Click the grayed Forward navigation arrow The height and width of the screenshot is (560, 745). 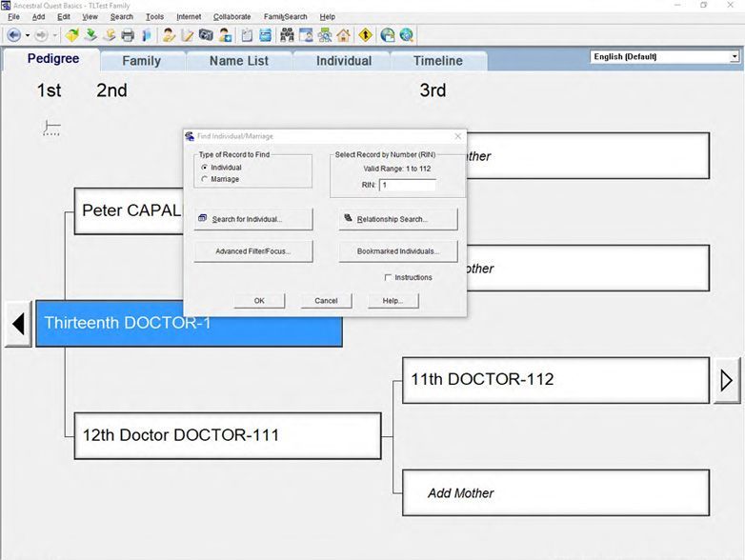point(41,35)
